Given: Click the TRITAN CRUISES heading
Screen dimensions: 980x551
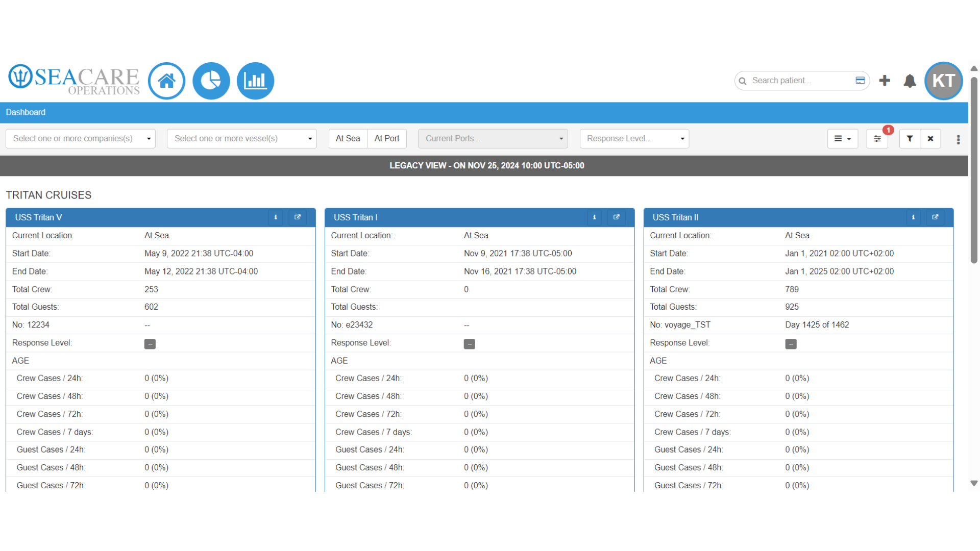Looking at the screenshot, I should [x=48, y=195].
